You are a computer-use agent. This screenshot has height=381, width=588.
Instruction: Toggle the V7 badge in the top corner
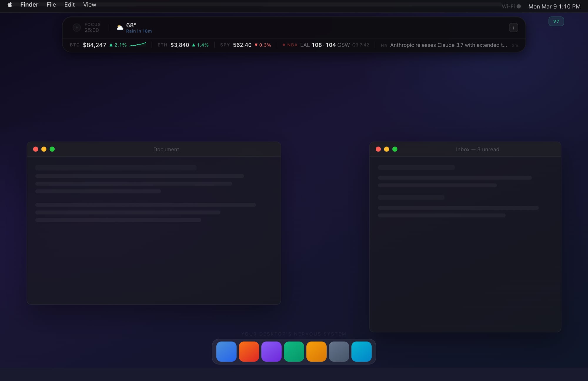point(556,21)
